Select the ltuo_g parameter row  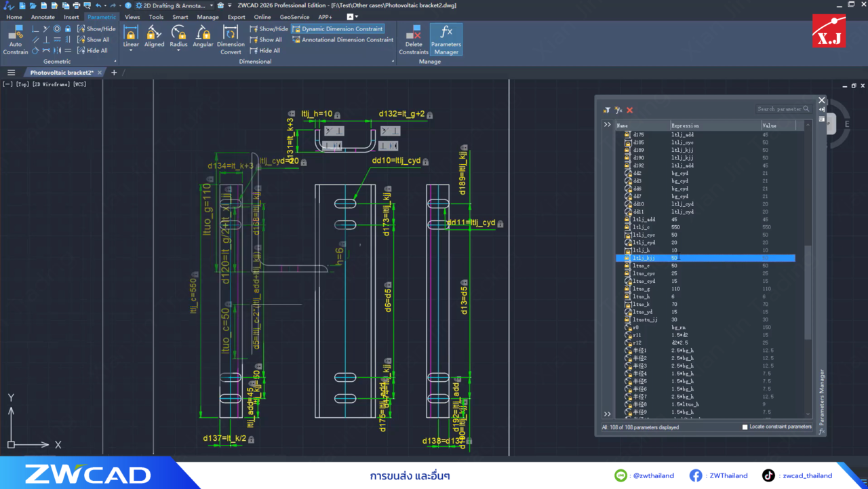pyautogui.click(x=705, y=289)
